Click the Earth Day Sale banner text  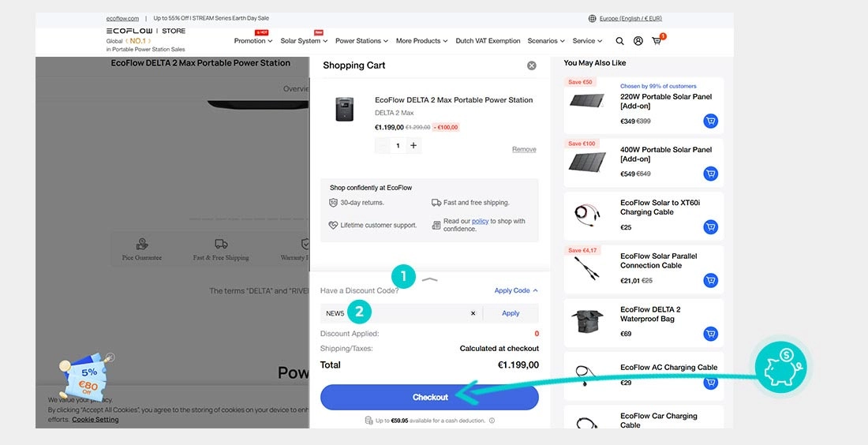click(211, 18)
